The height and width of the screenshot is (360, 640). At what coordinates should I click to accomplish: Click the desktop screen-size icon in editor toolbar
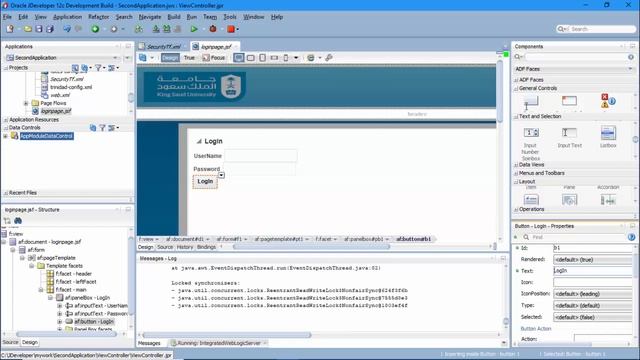(239, 58)
